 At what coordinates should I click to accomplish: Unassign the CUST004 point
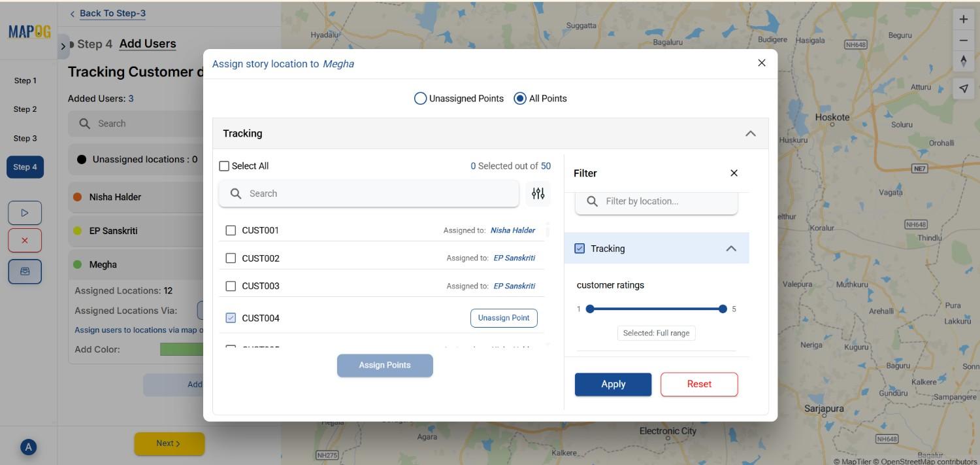[x=503, y=318]
